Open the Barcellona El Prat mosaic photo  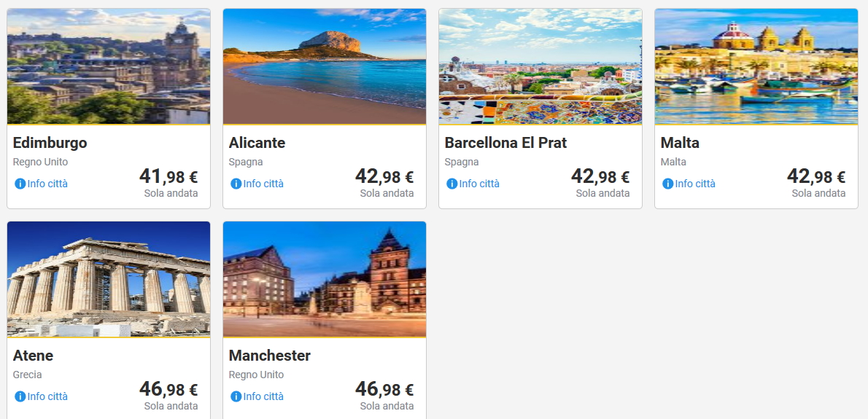540,66
